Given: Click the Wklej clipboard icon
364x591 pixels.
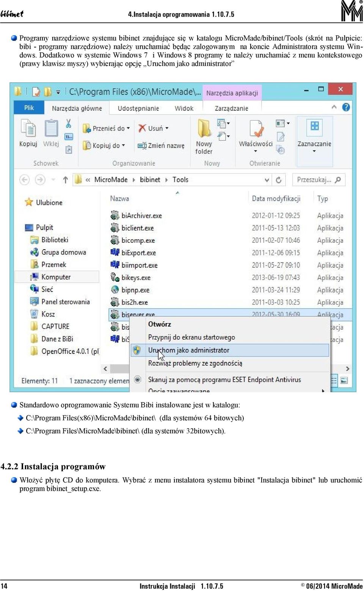Looking at the screenshot, I should (51, 128).
